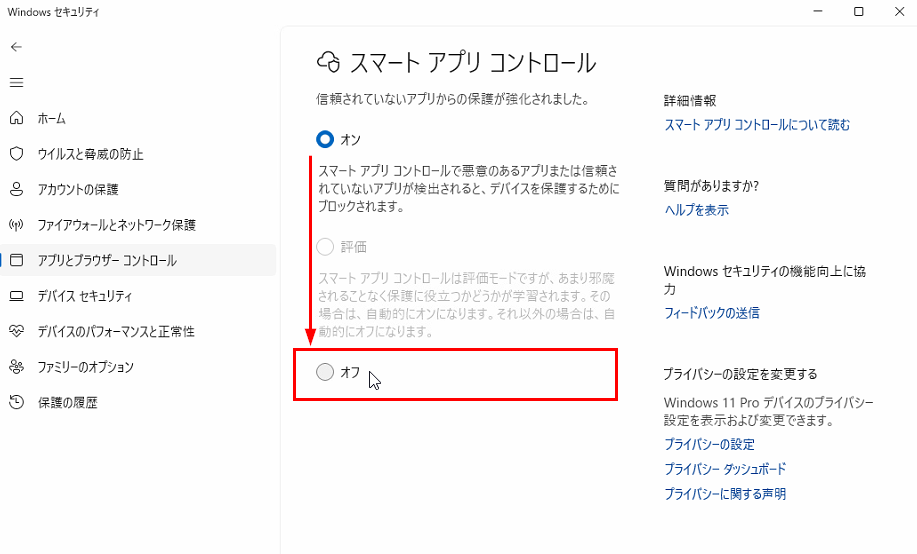This screenshot has width=917, height=554.
Task: Open the プライバシーの設定 link
Action: (709, 444)
